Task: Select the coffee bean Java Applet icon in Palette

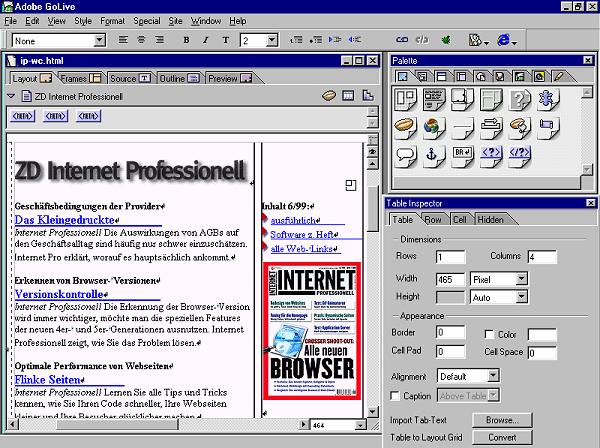Action: coord(405,127)
